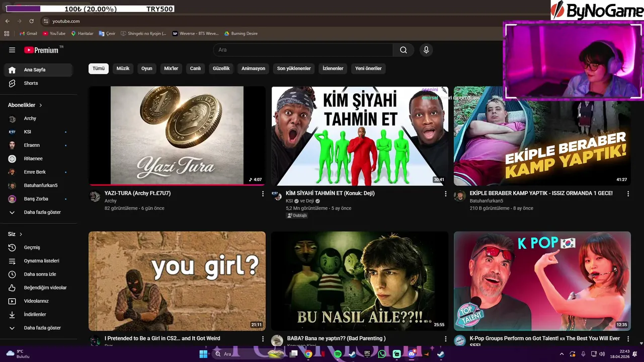Open RRaenee subscription in sidebar
Screen dimensions: 644x362
click(38, 158)
